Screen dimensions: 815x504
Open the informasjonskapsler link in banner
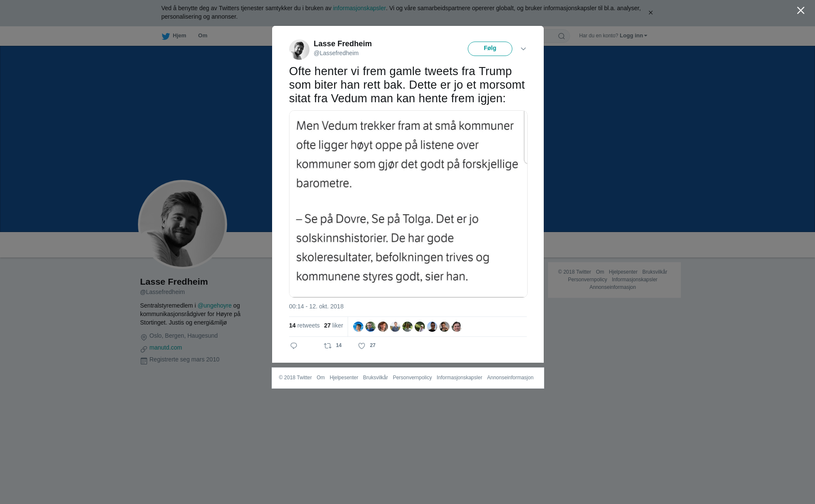359,8
